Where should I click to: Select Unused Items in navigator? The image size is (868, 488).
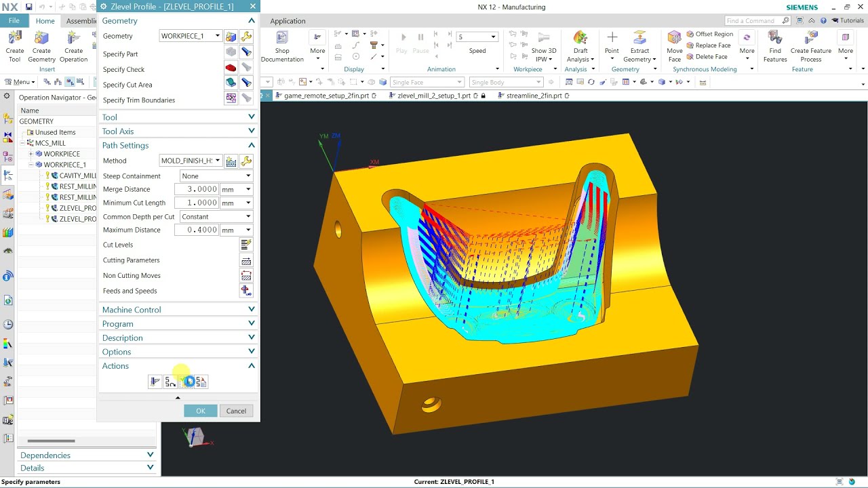[55, 132]
